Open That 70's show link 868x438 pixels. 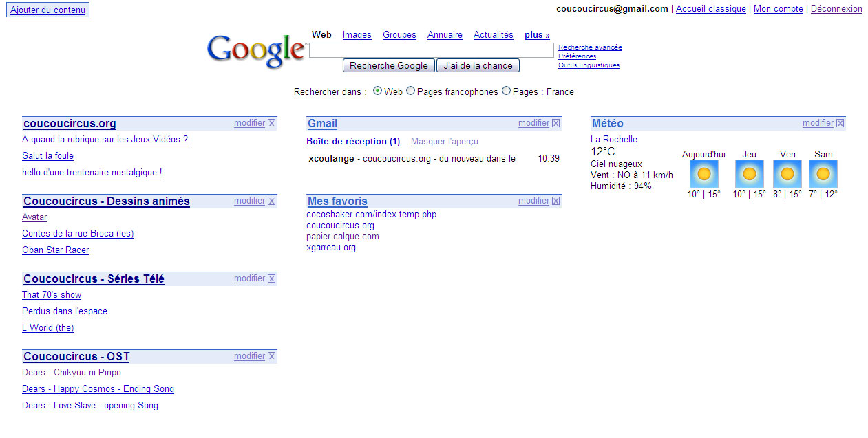(x=52, y=295)
